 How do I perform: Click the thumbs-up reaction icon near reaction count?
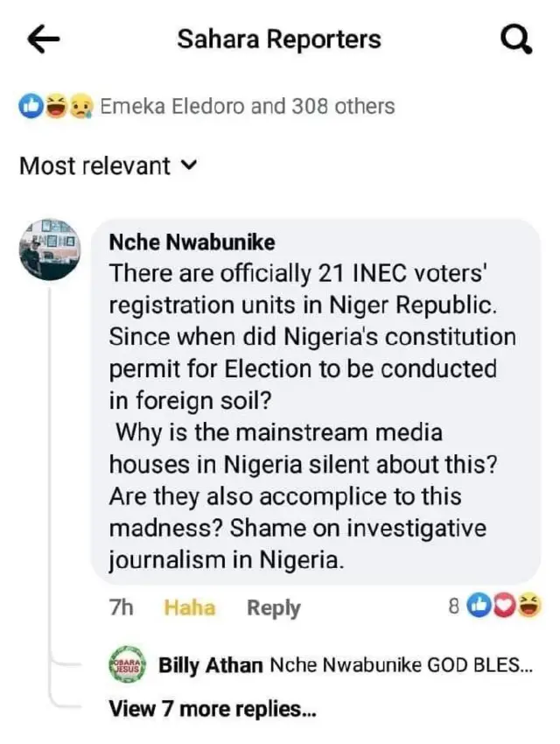pos(29,106)
